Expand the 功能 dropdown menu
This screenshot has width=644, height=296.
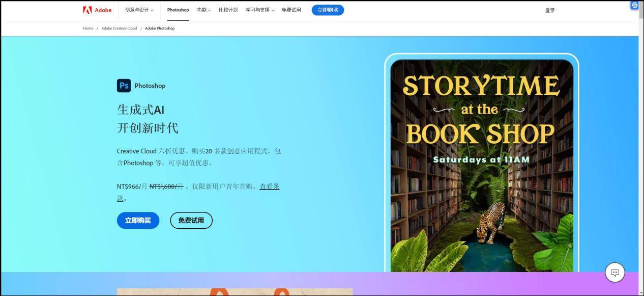[203, 10]
